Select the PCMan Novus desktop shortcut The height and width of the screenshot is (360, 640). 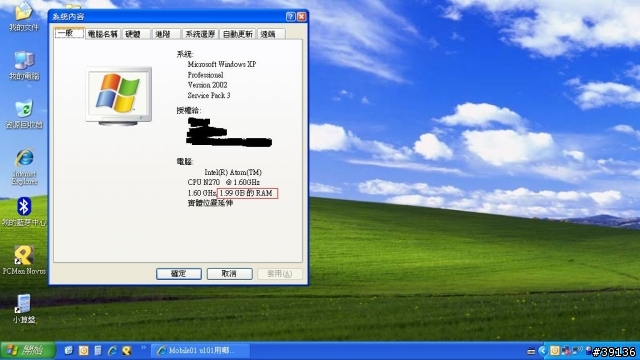click(24, 260)
